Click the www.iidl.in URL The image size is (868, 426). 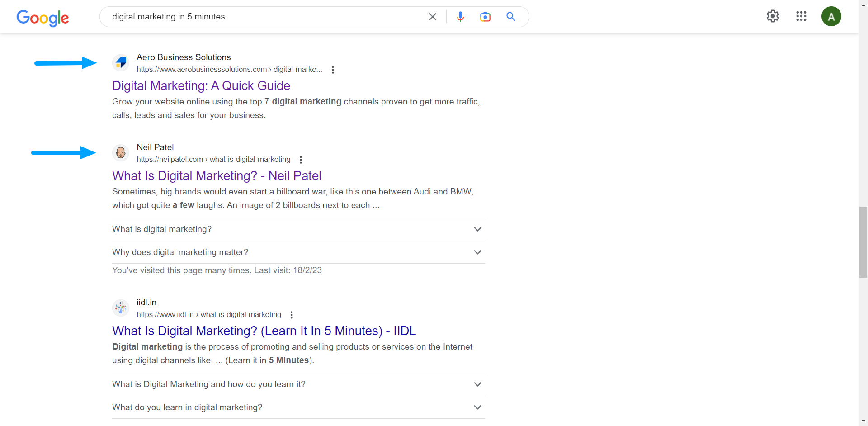tap(209, 314)
